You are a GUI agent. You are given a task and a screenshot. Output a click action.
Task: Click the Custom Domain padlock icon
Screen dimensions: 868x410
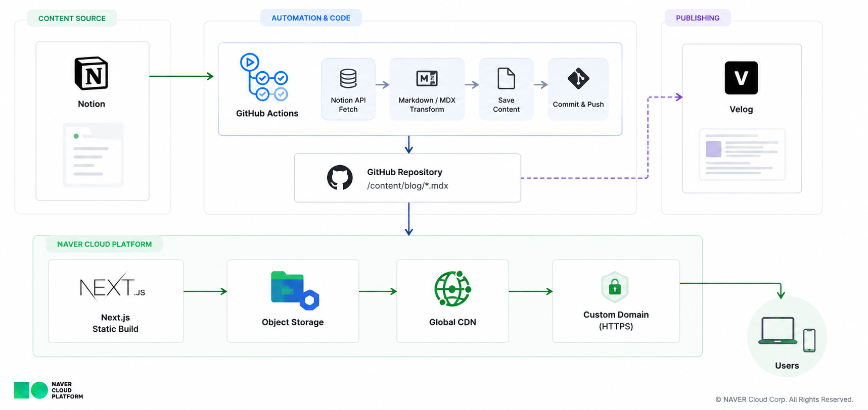[615, 287]
